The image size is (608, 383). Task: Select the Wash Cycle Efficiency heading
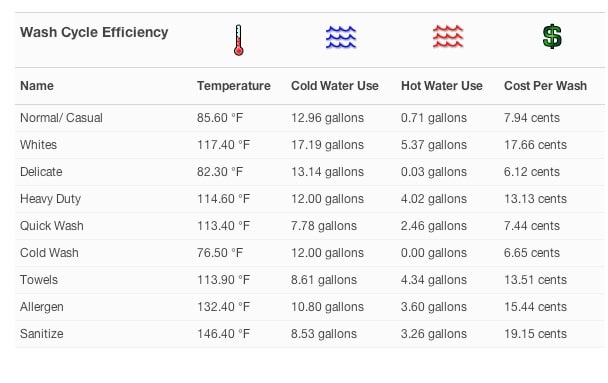click(x=94, y=32)
